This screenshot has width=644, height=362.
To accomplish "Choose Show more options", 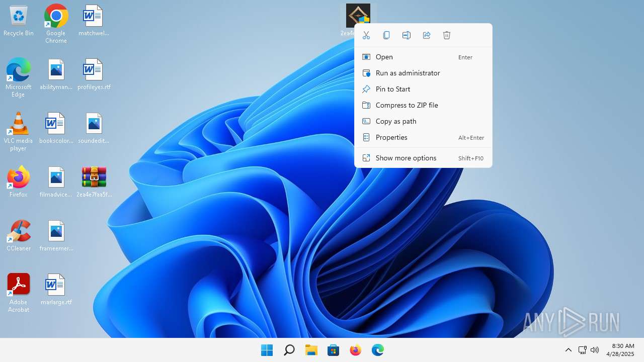I will tap(423, 158).
